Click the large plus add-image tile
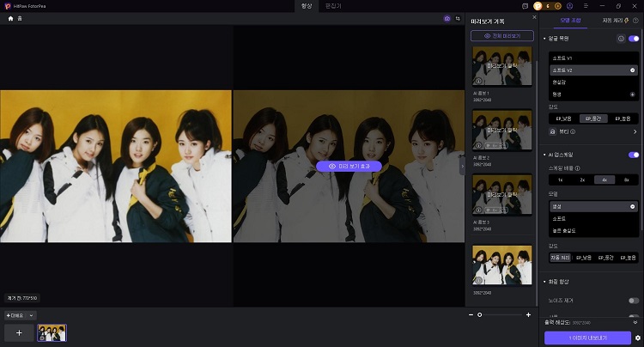This screenshot has height=347, width=644. pyautogui.click(x=19, y=333)
